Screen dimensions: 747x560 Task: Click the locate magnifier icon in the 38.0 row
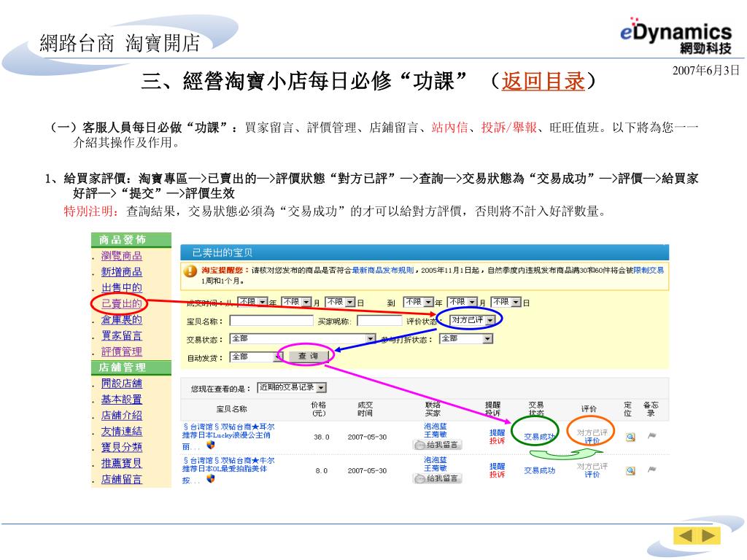click(x=630, y=437)
